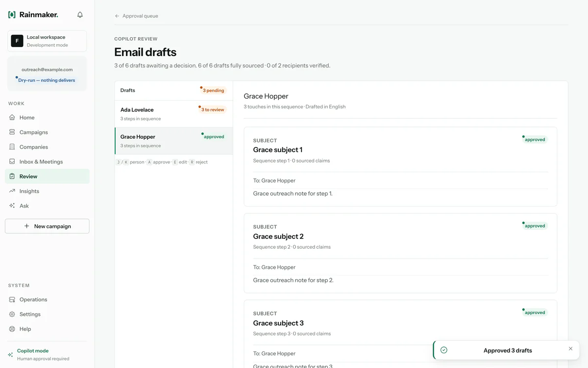
Task: Click 'Grace outreach note for step 1.'
Action: click(293, 193)
